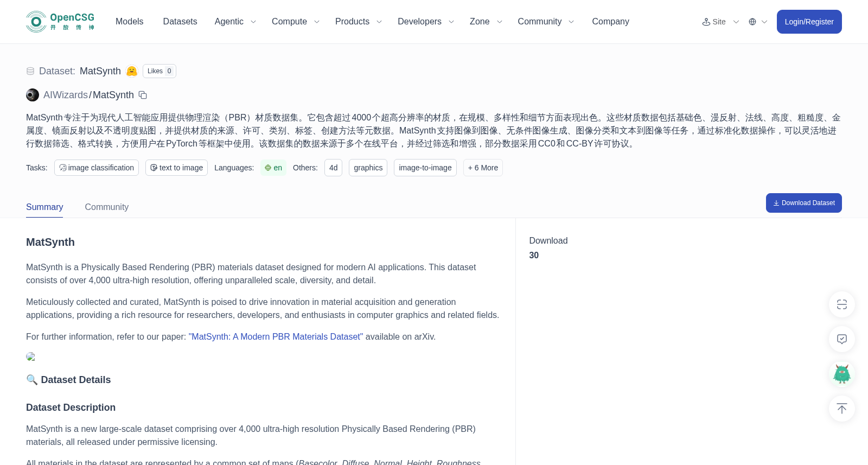Select the image classification task tag
This screenshot has height=465, width=868.
[x=97, y=168]
